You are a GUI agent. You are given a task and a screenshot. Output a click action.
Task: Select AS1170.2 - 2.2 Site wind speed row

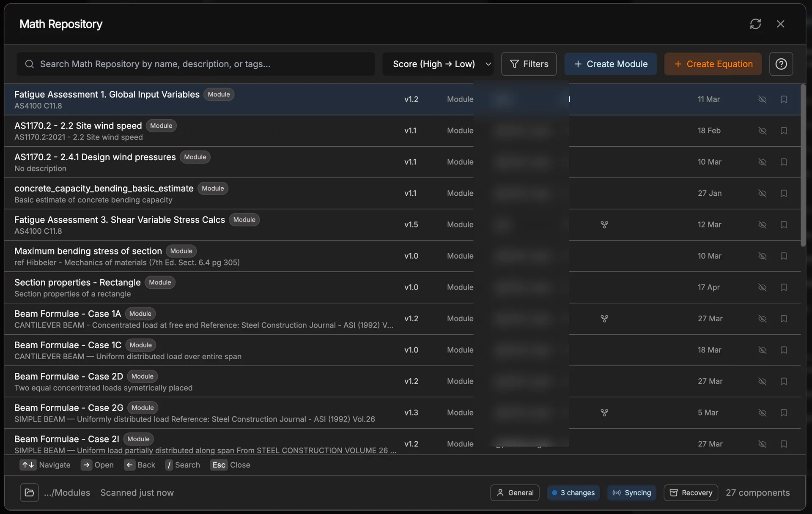[x=402, y=131]
